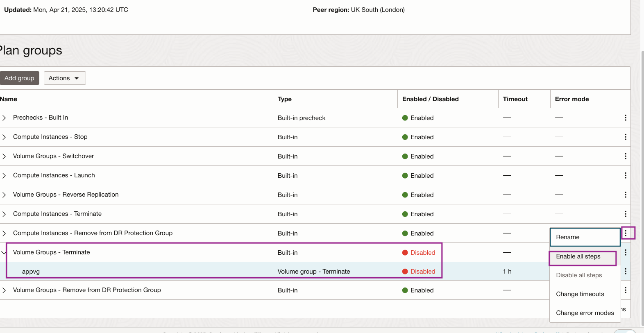Choose Change timeouts from the menu
The image size is (644, 333).
585,294
